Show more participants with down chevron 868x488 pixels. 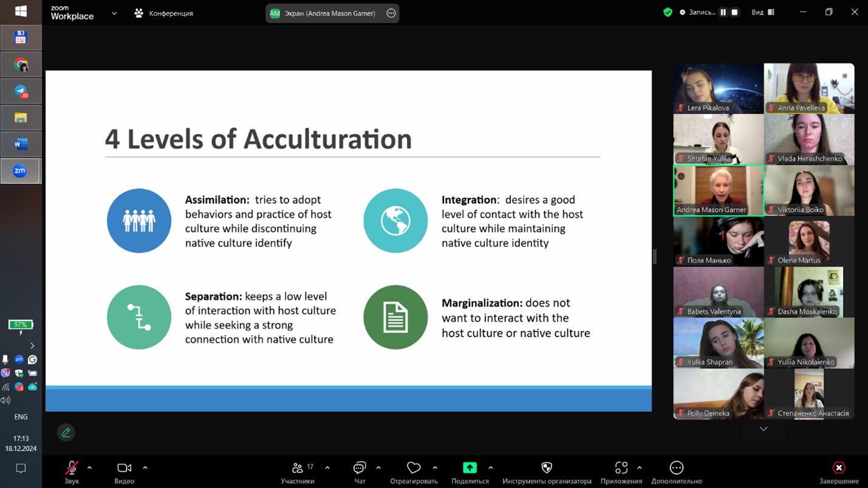point(764,429)
